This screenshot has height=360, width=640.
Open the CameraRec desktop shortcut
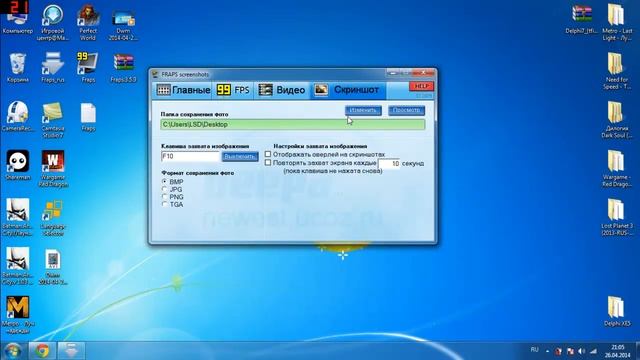coord(18,117)
